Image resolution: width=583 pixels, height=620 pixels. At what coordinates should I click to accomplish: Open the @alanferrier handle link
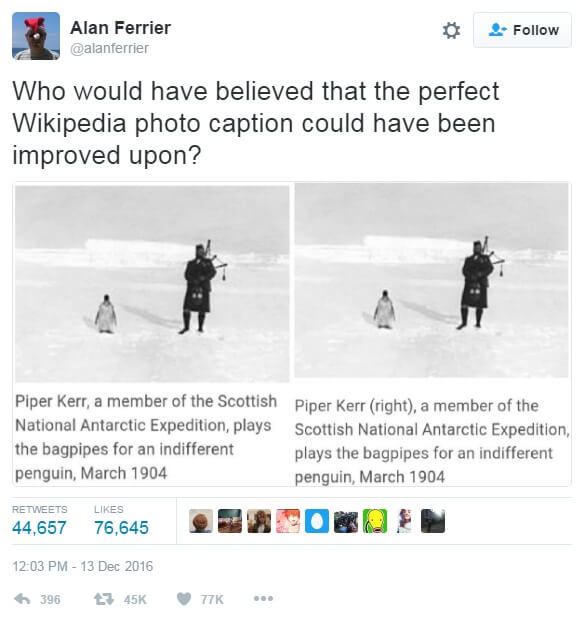click(110, 48)
